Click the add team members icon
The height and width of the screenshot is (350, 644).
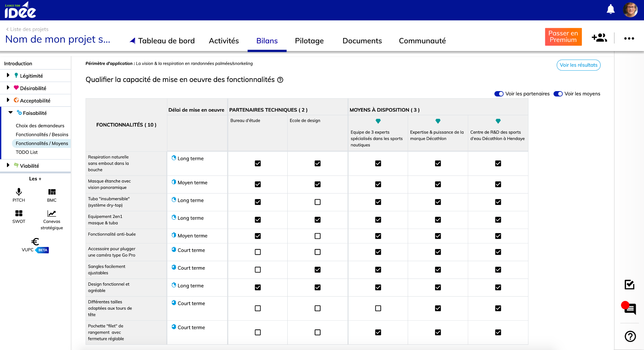pos(599,38)
